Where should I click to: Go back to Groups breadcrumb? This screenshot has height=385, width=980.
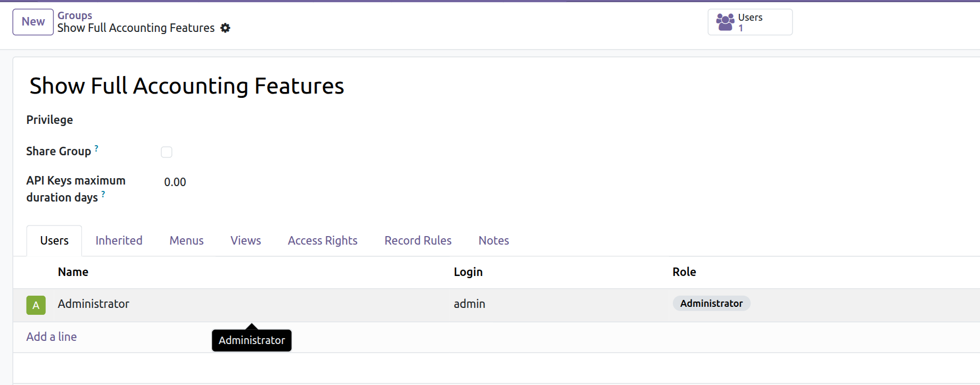tap(75, 15)
